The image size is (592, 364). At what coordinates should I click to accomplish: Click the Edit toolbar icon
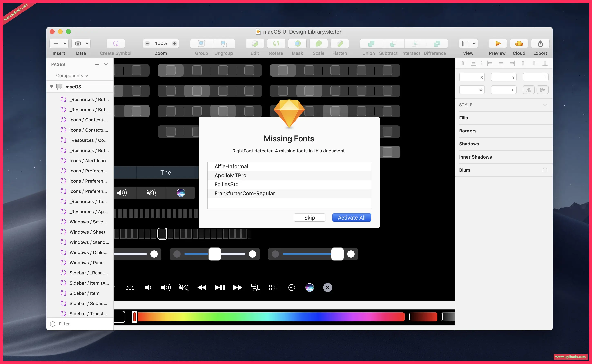255,44
